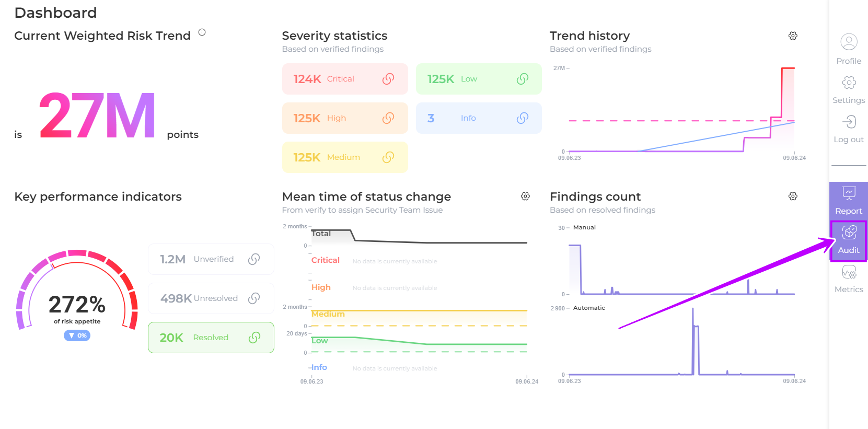This screenshot has width=868, height=429.
Task: Click the 0% risk appetite badge
Action: (77, 335)
